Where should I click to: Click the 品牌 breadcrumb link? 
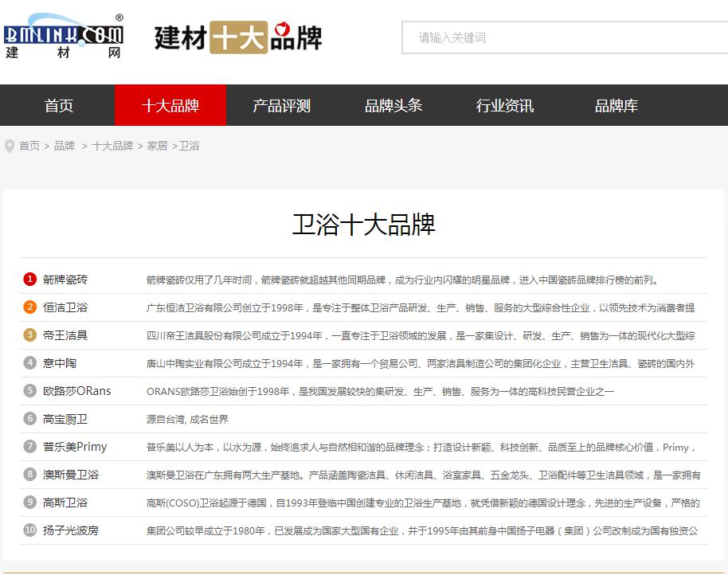63,146
